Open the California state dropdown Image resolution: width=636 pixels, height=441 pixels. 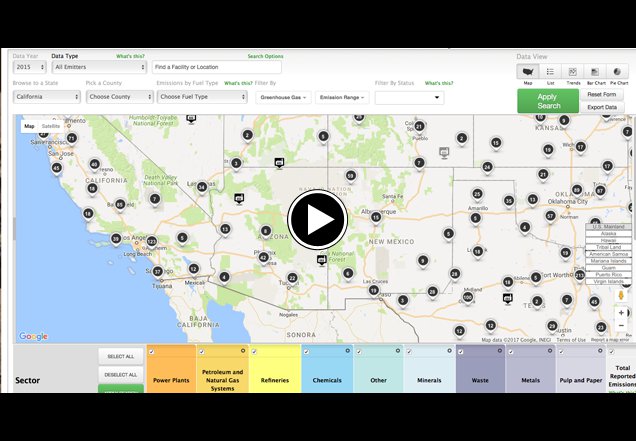click(47, 97)
